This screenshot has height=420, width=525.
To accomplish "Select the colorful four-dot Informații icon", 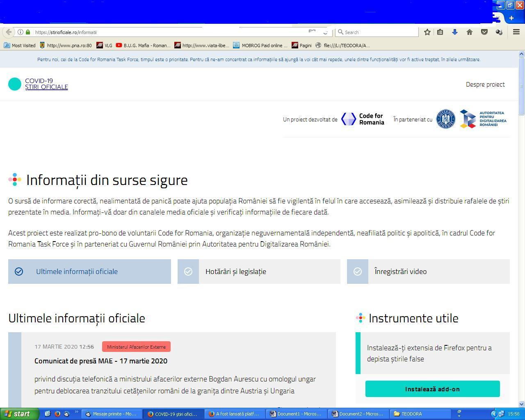I will pyautogui.click(x=14, y=180).
